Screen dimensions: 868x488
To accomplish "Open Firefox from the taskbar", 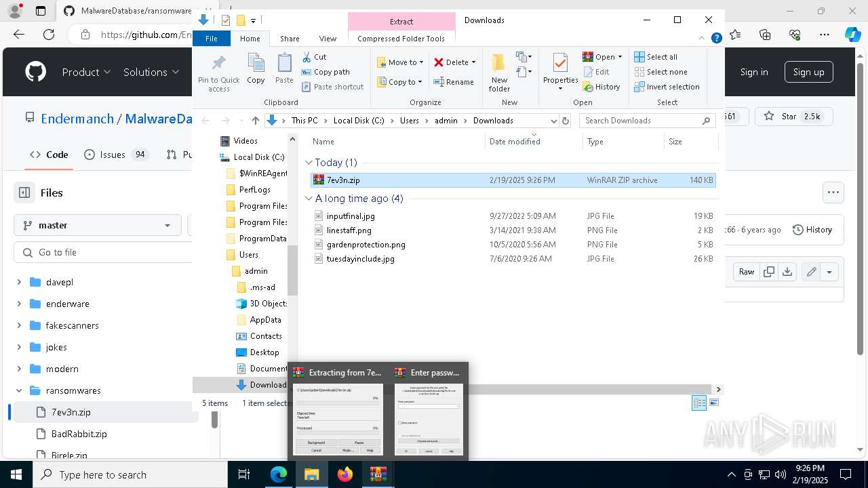I will click(x=345, y=474).
